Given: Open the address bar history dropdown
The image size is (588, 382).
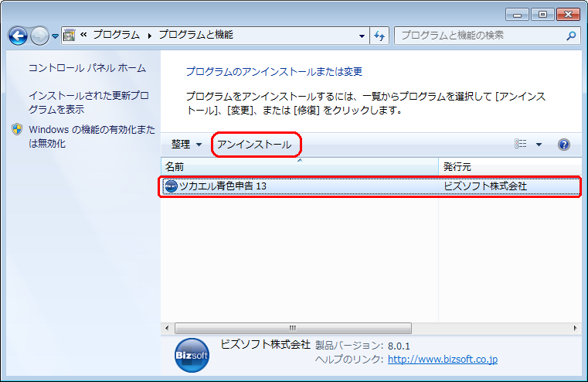Looking at the screenshot, I should [362, 36].
